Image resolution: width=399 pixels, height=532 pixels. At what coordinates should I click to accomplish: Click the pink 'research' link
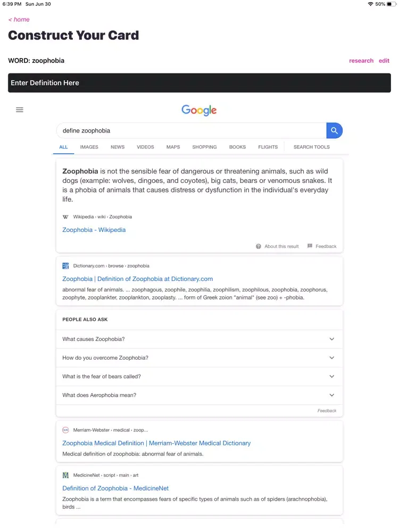(x=361, y=61)
